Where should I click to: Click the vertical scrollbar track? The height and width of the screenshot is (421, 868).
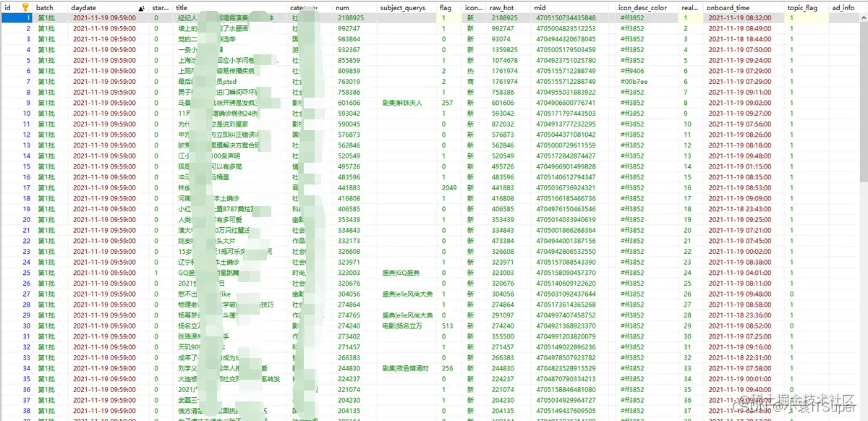click(864, 217)
